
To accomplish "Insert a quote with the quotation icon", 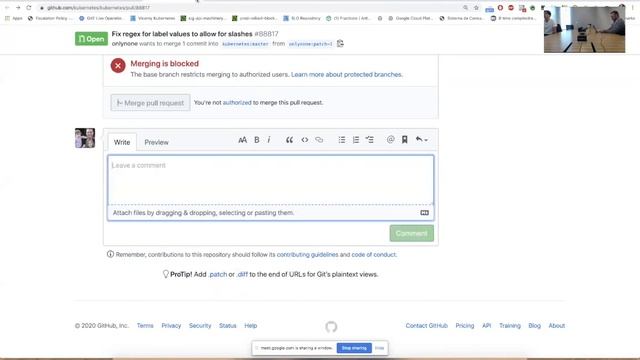I will (x=289, y=140).
